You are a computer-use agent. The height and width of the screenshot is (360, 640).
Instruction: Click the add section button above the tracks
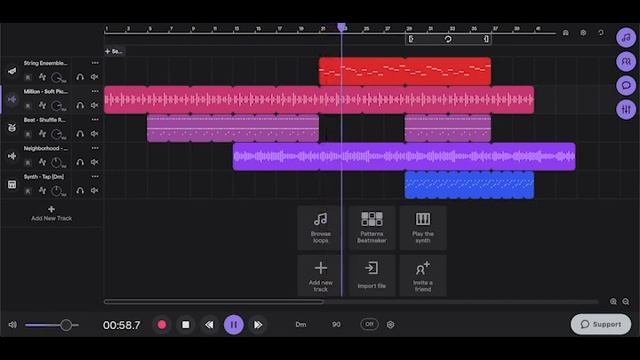(x=114, y=51)
